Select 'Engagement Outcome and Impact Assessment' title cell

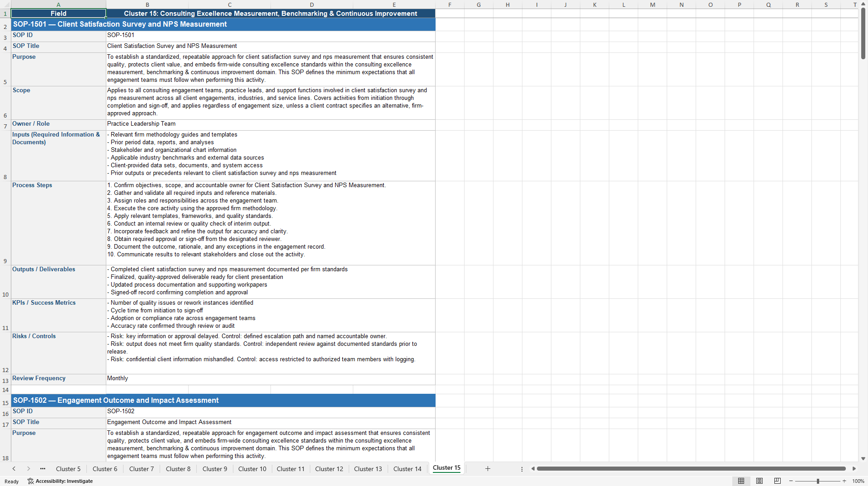point(270,423)
